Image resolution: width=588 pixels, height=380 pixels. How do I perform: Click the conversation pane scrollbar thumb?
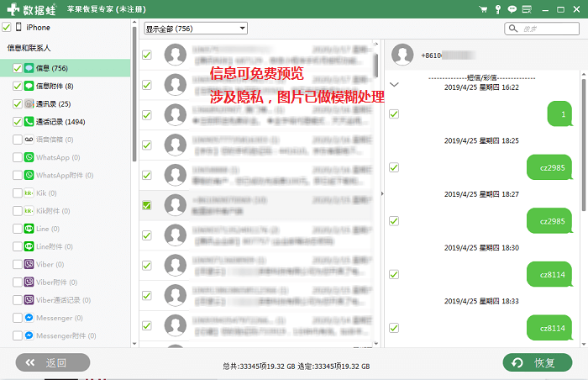click(584, 145)
